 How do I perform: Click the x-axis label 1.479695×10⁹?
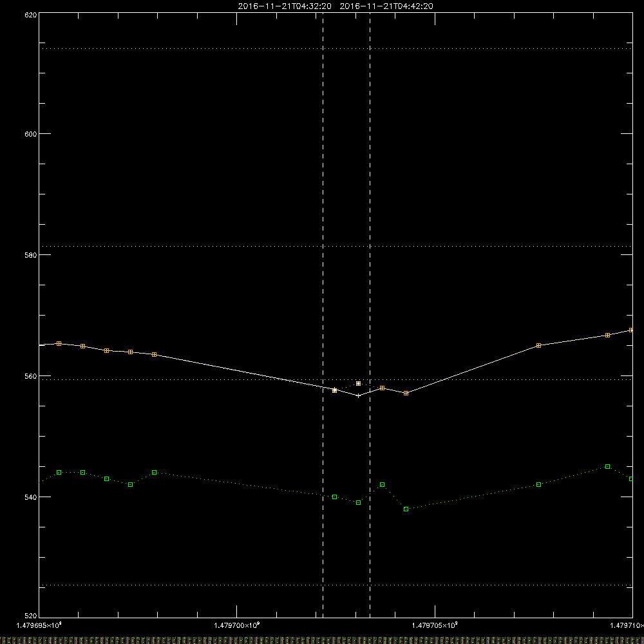tap(39, 625)
